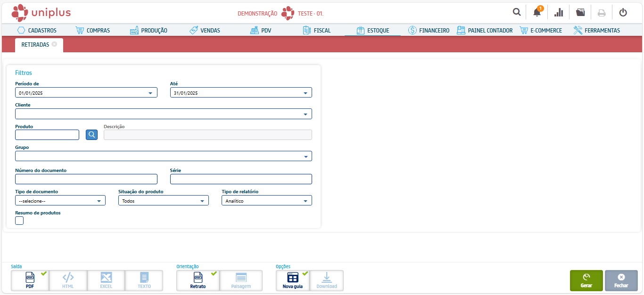Select Retrato orientation option
The width and height of the screenshot is (644, 295).
(198, 280)
